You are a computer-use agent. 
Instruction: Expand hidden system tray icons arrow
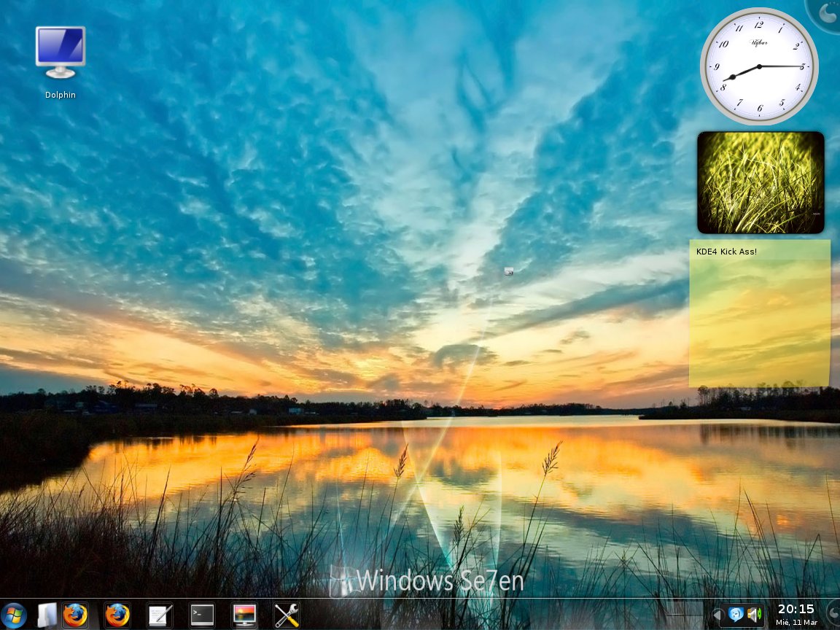717,615
